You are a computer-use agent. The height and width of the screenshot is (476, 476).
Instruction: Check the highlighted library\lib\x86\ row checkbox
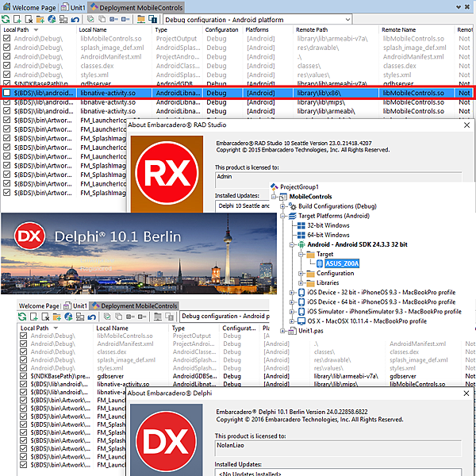[6, 93]
